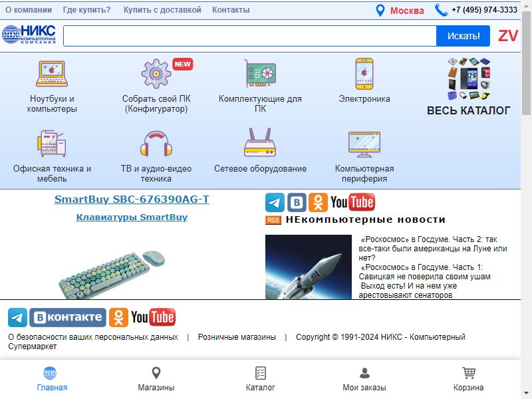Viewport: 532px width, 399px height.
Task: Open О безопасности ваших персональных данных link
Action: pyautogui.click(x=93, y=337)
